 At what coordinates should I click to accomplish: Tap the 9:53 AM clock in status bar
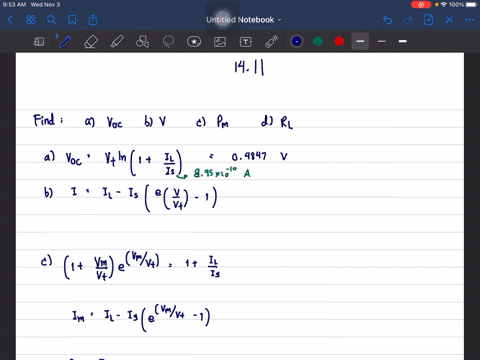pyautogui.click(x=14, y=5)
